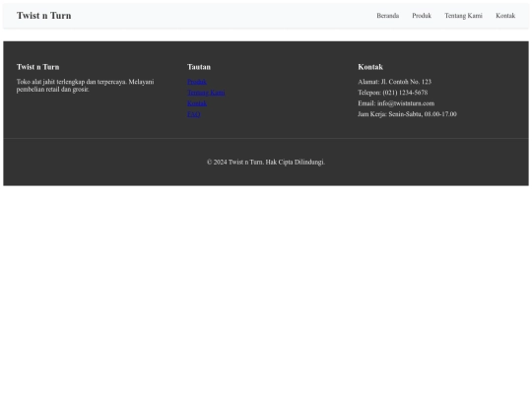Click the Jam Kerja Senin-Sabtu line

click(407, 114)
